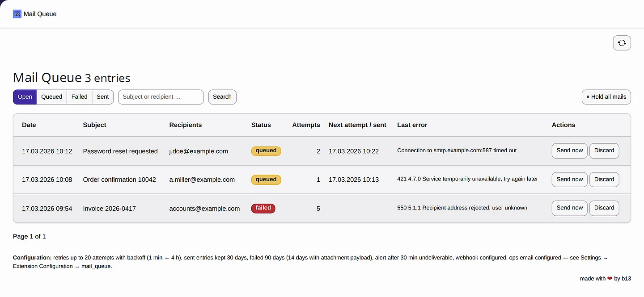
Task: Click the Recipients column header
Action: [x=186, y=125]
